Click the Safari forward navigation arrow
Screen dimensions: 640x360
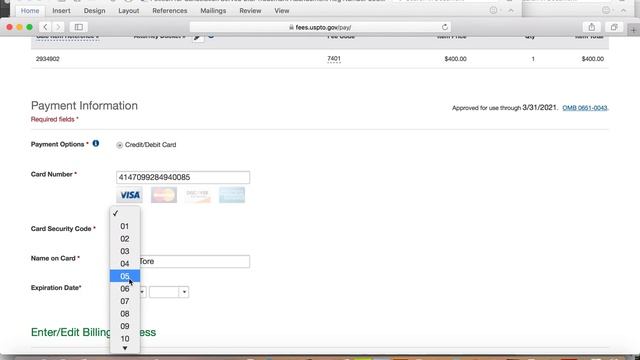point(58,27)
